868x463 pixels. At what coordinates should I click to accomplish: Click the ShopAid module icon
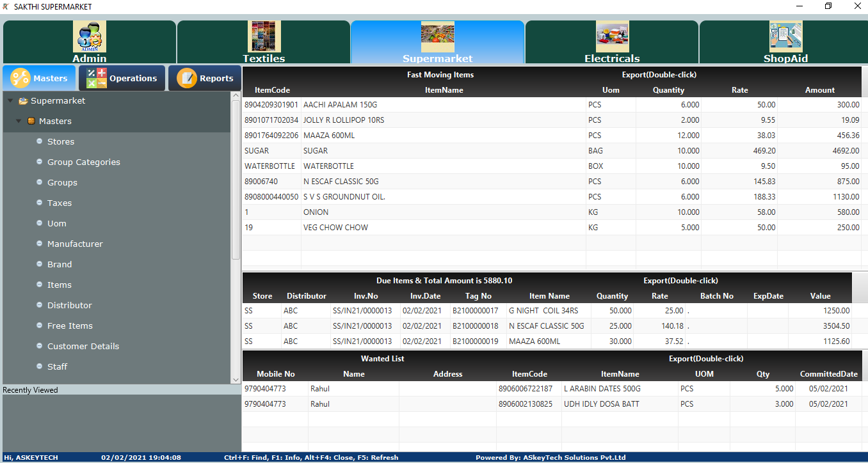coord(785,37)
